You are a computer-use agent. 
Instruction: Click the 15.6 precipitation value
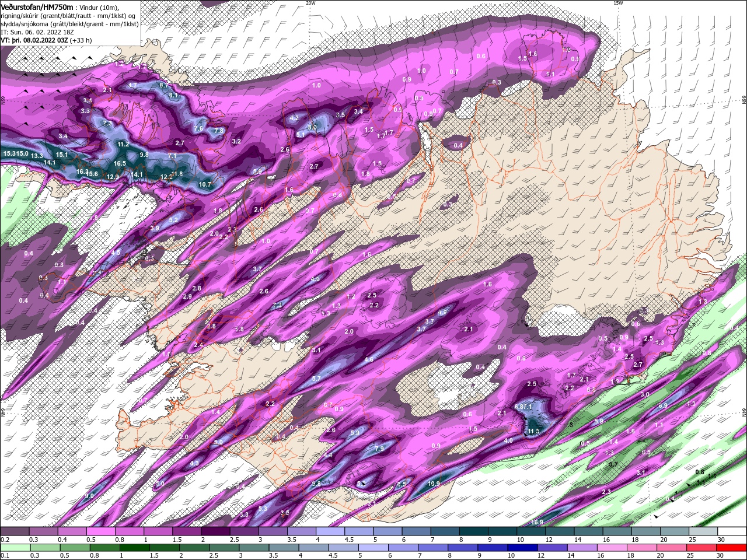coord(92,174)
